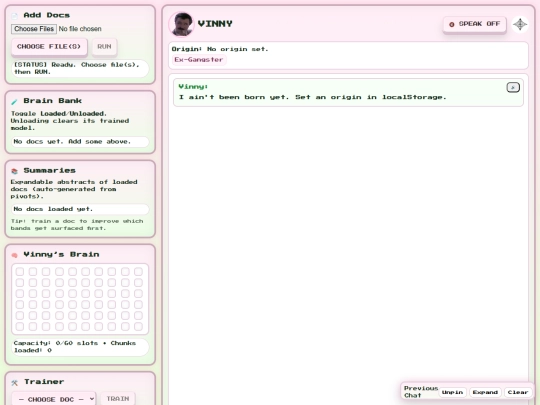Open the CHOOSE DOC dropdown
Screen dimensions: 540x405
point(54,399)
